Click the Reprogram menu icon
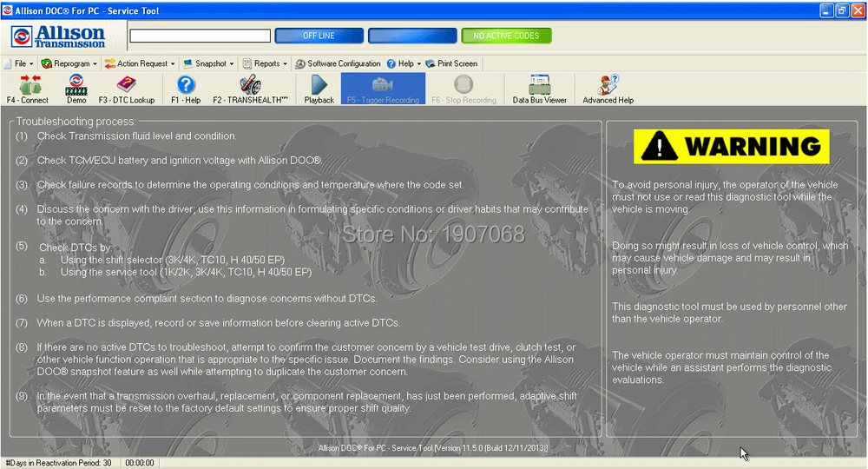Viewport: 868px width, 469px height. [x=47, y=63]
